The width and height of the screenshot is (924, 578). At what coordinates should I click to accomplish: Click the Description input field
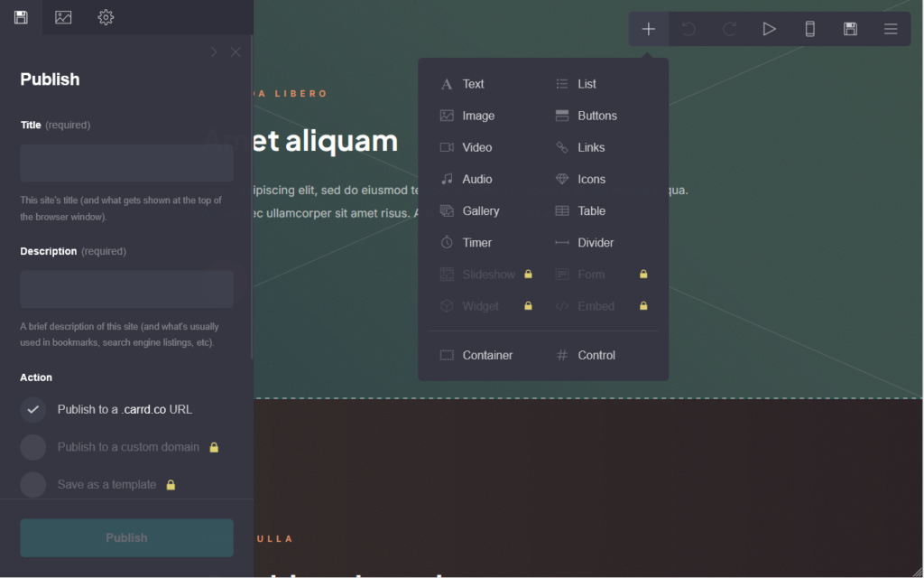point(126,289)
